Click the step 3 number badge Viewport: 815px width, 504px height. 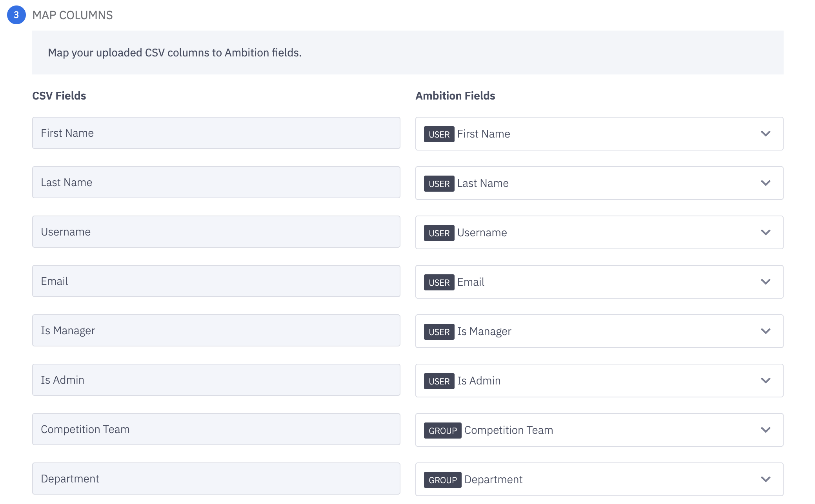[16, 15]
